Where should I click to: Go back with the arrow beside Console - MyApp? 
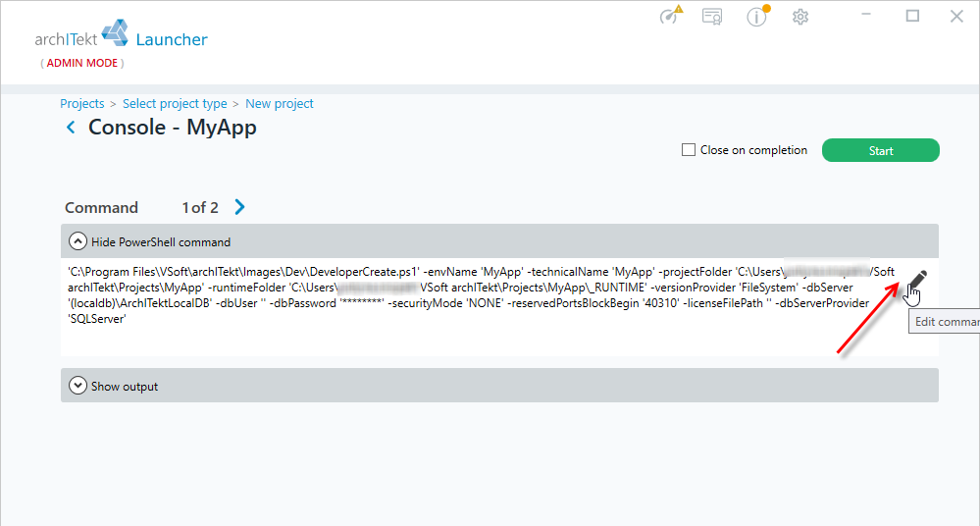point(72,128)
